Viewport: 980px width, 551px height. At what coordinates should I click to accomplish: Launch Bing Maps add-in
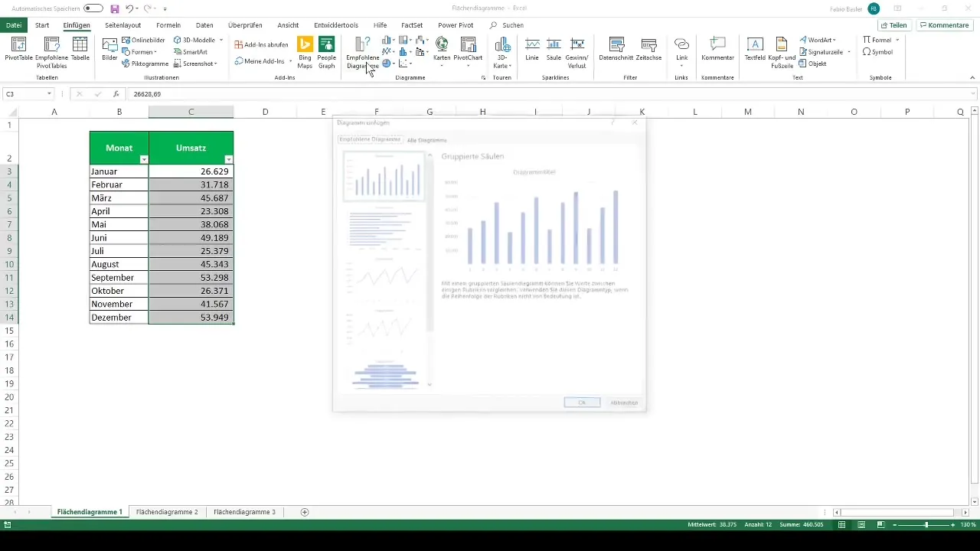305,52
